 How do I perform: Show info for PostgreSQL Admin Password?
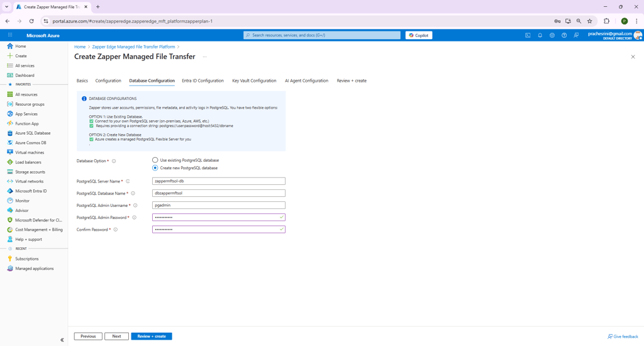134,218
